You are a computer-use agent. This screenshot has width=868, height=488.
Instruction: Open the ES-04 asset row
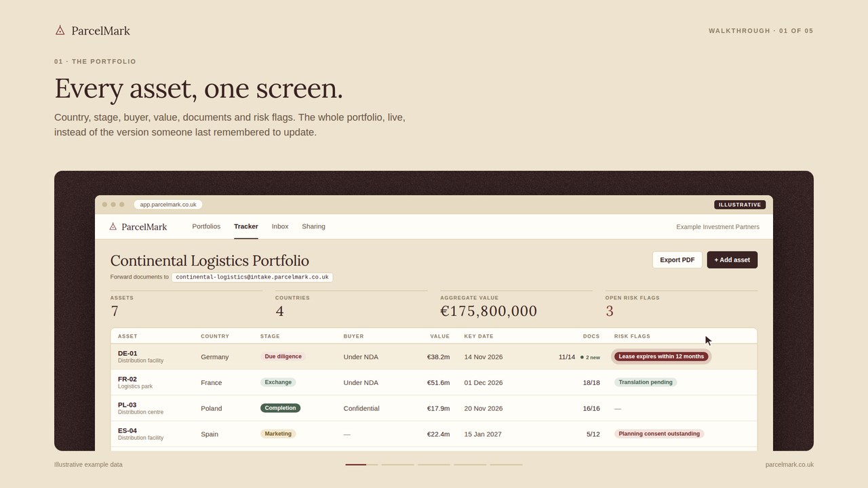tap(434, 434)
